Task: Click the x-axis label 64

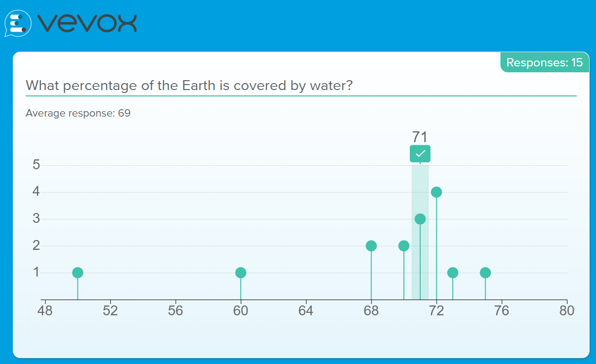Action: click(306, 311)
